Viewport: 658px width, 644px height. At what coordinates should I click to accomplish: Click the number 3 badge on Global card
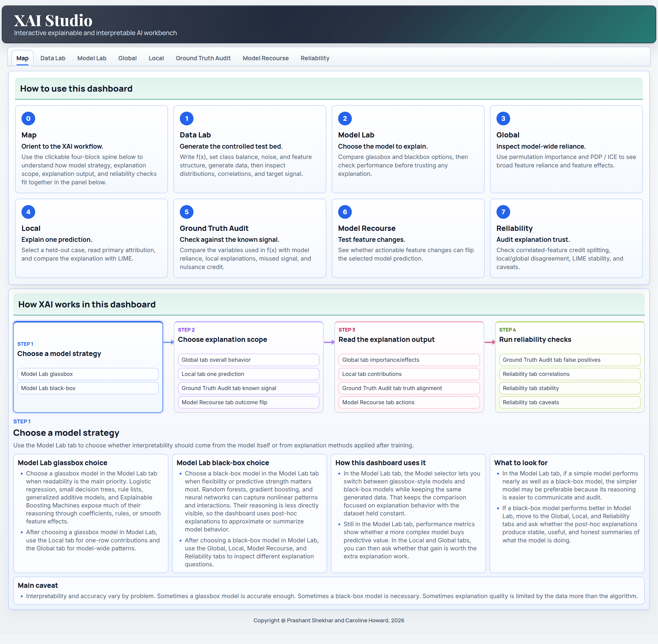coord(503,119)
